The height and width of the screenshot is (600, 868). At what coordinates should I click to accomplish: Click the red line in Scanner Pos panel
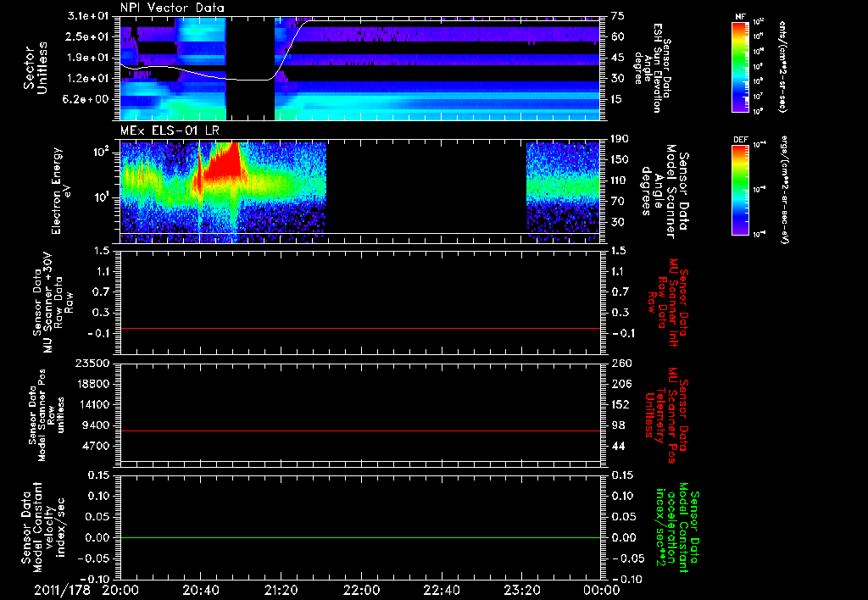click(x=359, y=431)
